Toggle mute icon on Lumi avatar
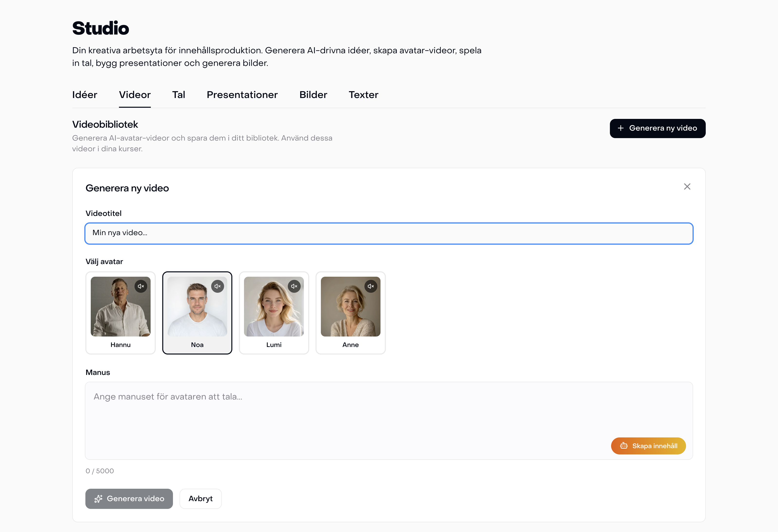 click(294, 286)
